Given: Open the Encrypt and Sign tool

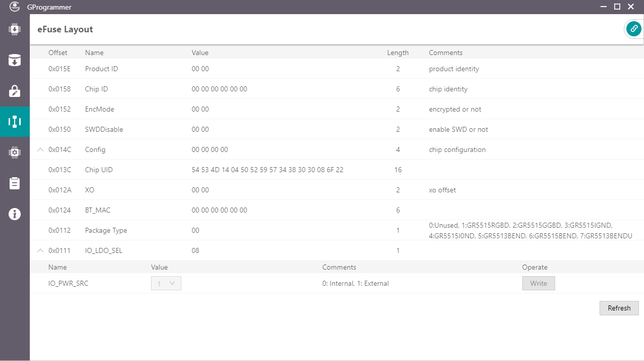Looking at the screenshot, I should 15,91.
